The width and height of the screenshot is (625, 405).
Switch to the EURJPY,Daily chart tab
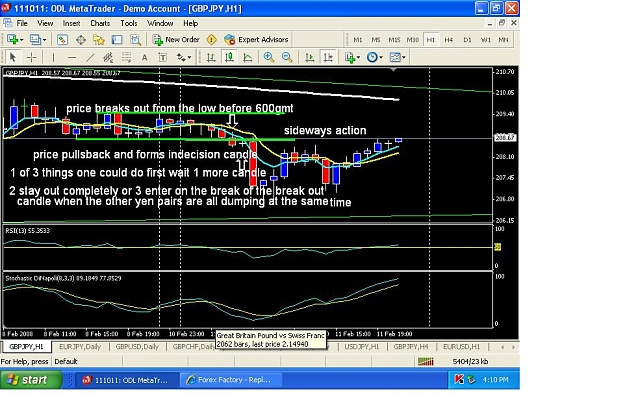(80, 347)
